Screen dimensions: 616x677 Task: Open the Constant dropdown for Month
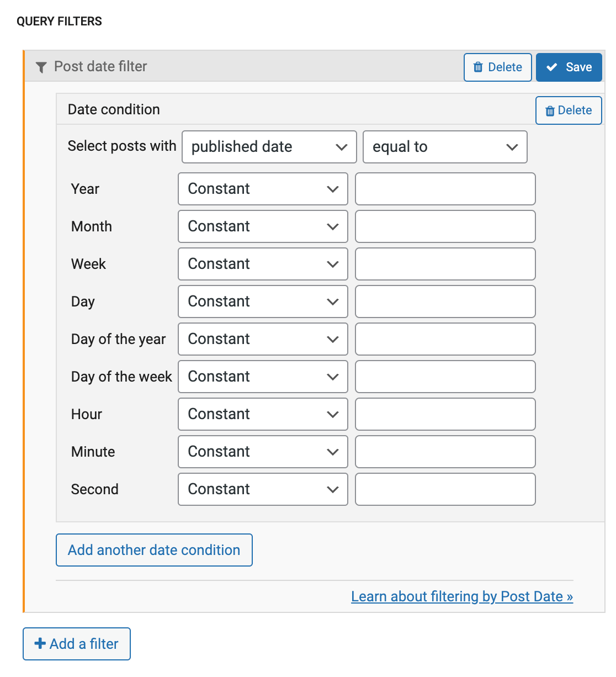click(263, 226)
